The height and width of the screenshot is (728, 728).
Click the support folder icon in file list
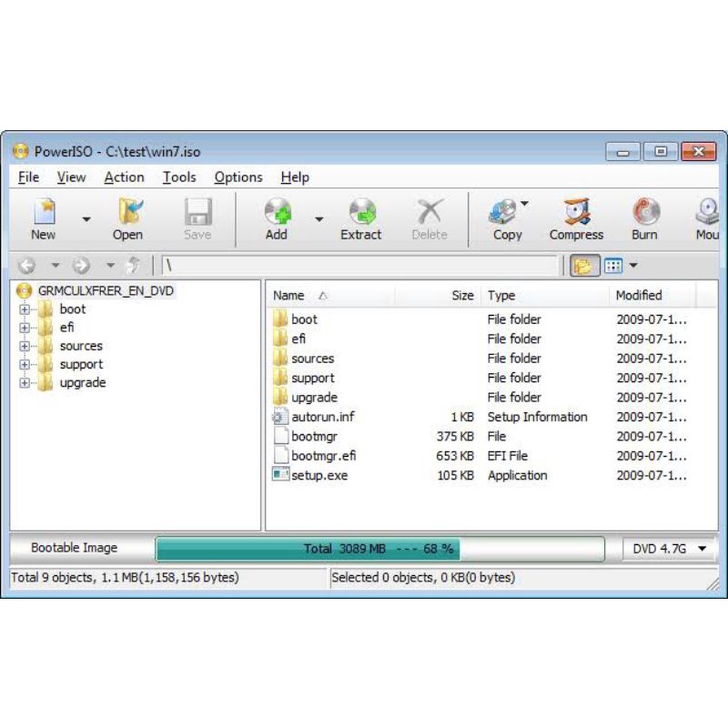[280, 378]
